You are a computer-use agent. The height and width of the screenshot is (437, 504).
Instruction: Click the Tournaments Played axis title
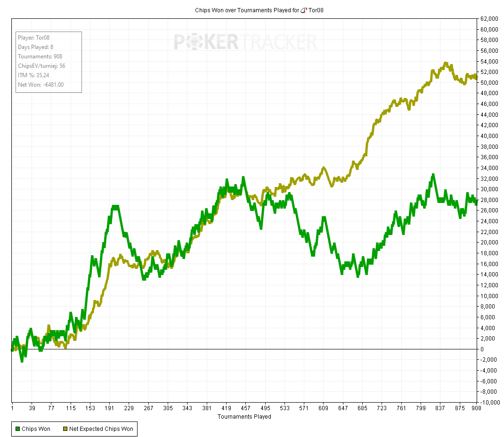coord(244,416)
